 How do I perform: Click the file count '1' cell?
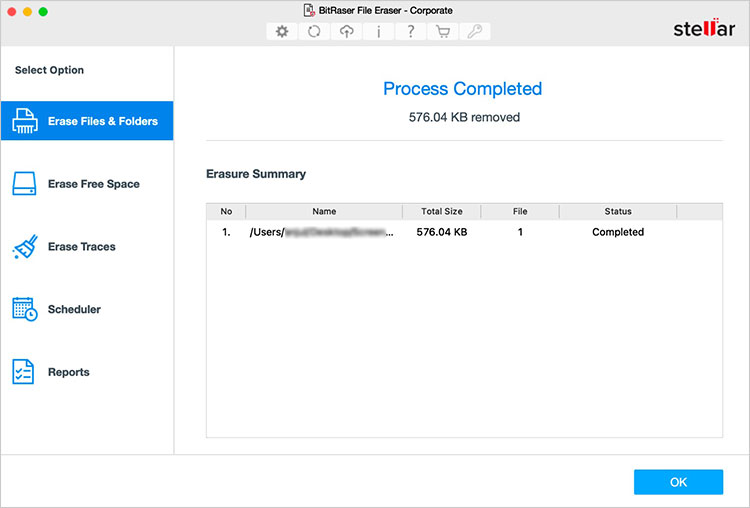pos(520,232)
